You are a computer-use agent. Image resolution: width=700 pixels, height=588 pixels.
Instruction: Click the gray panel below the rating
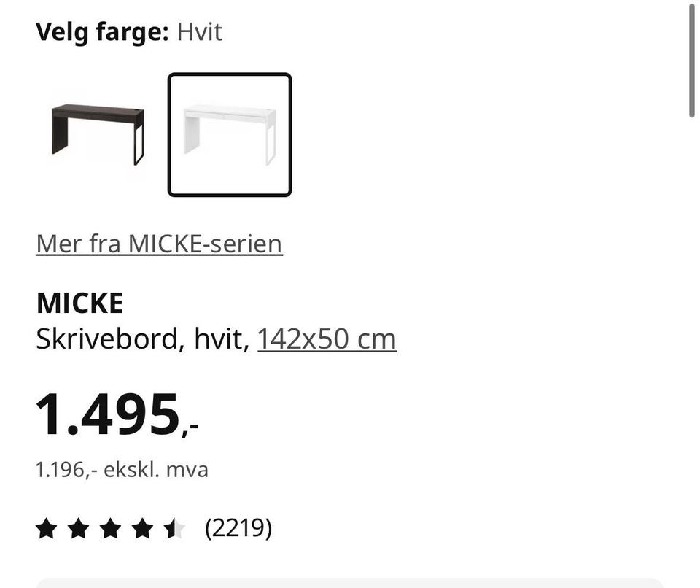point(350,584)
